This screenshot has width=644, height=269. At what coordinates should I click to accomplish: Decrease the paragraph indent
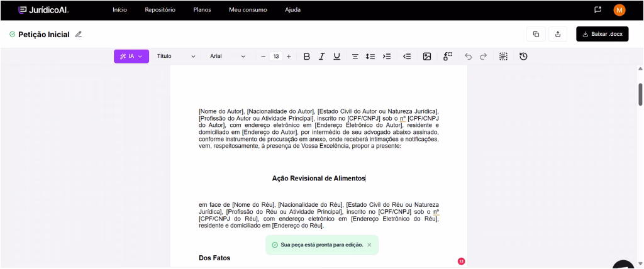coord(407,57)
